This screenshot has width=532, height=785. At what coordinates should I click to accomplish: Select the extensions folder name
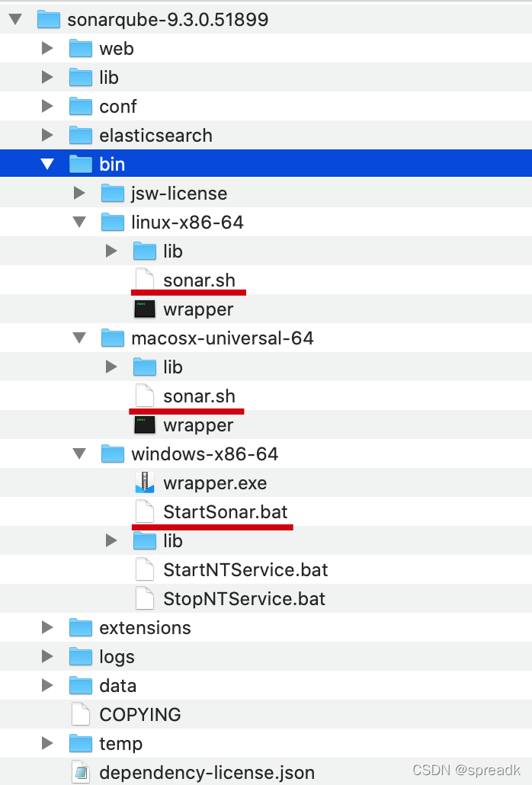[145, 628]
